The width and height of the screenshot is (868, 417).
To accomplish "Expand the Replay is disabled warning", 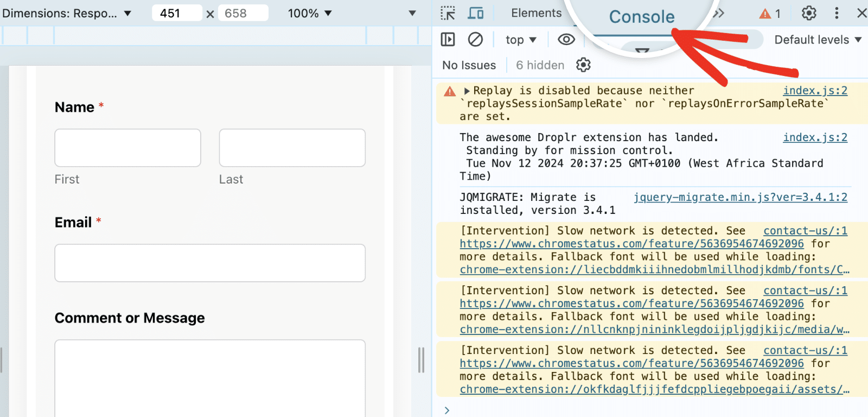I will click(x=467, y=91).
